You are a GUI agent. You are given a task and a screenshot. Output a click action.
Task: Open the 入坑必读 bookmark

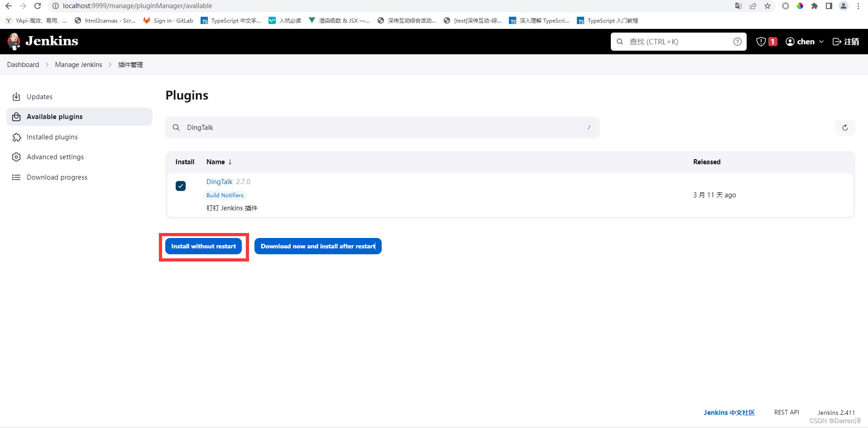pos(285,21)
